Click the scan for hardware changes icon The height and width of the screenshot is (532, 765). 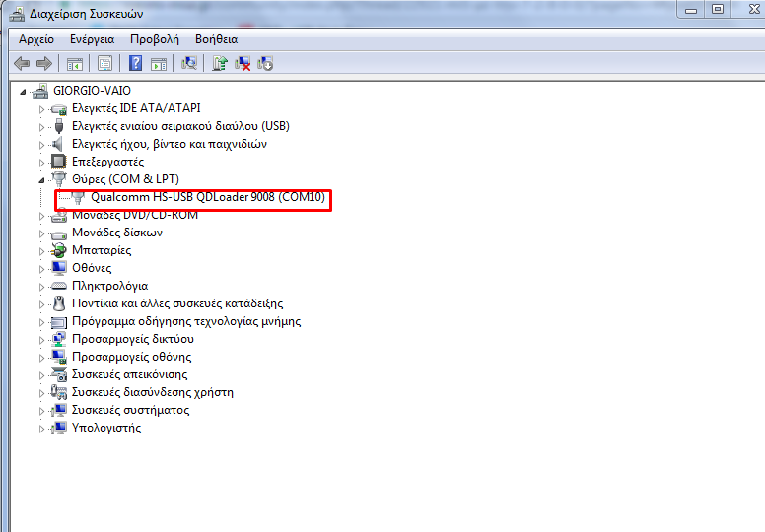pyautogui.click(x=189, y=63)
